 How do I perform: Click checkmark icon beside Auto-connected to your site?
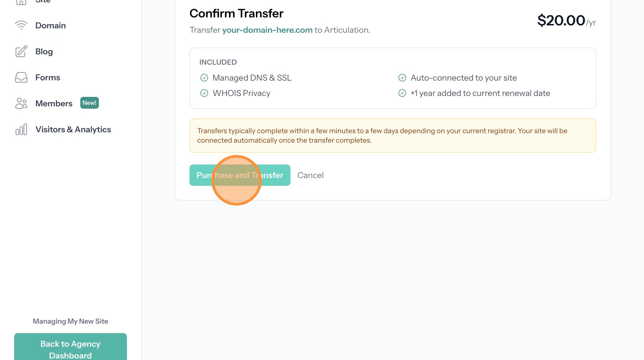pyautogui.click(x=402, y=78)
